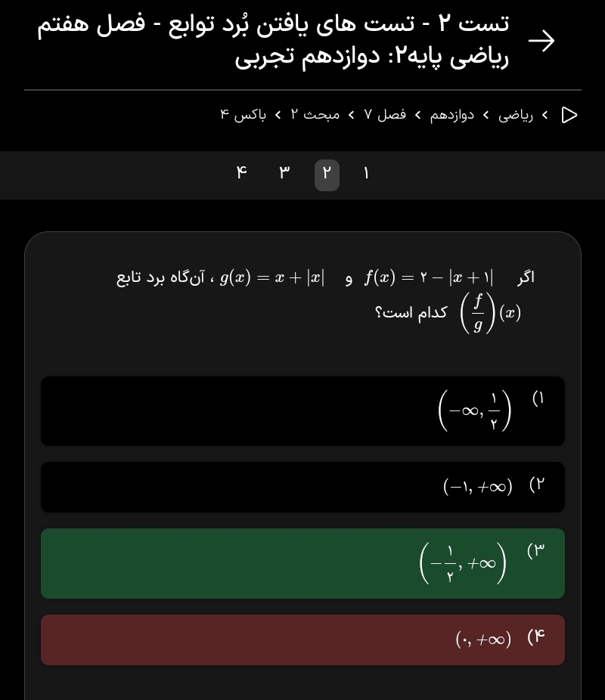605x700 pixels.
Task: Click the chevron between فصل ۷ and مبحث ۲
Action: tap(351, 115)
